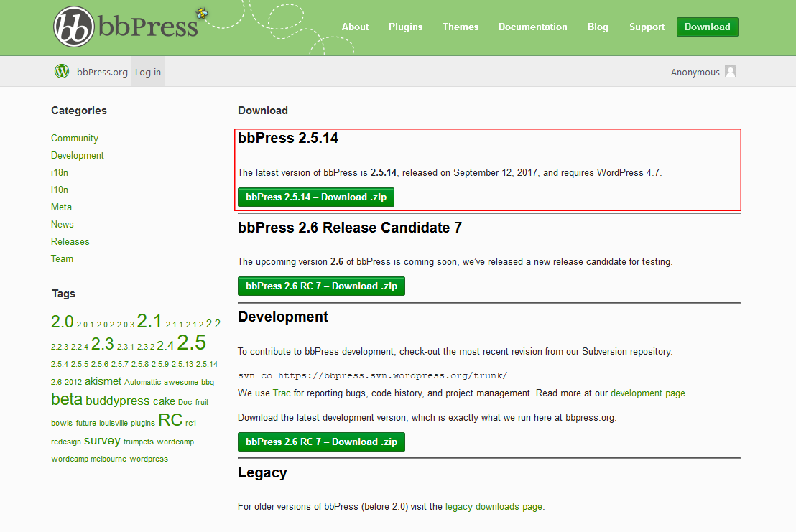Open Support in the top navigation
796x532 pixels.
point(647,27)
